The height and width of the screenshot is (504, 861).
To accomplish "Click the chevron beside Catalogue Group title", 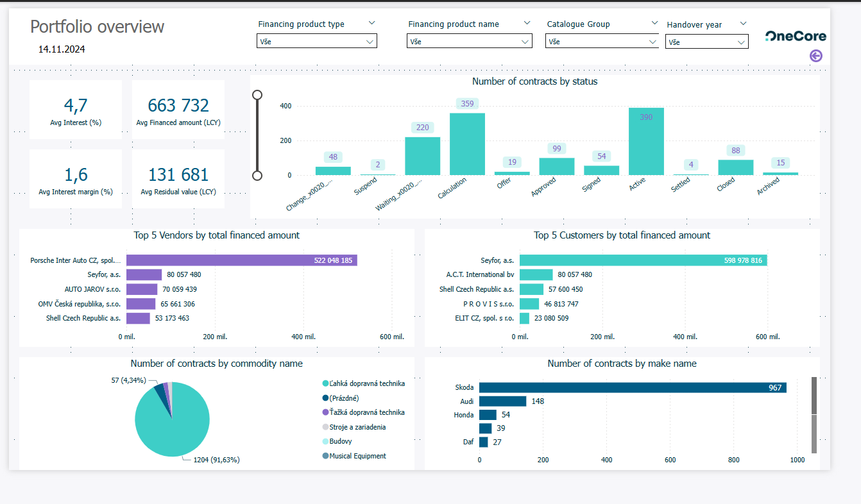I will pos(654,23).
